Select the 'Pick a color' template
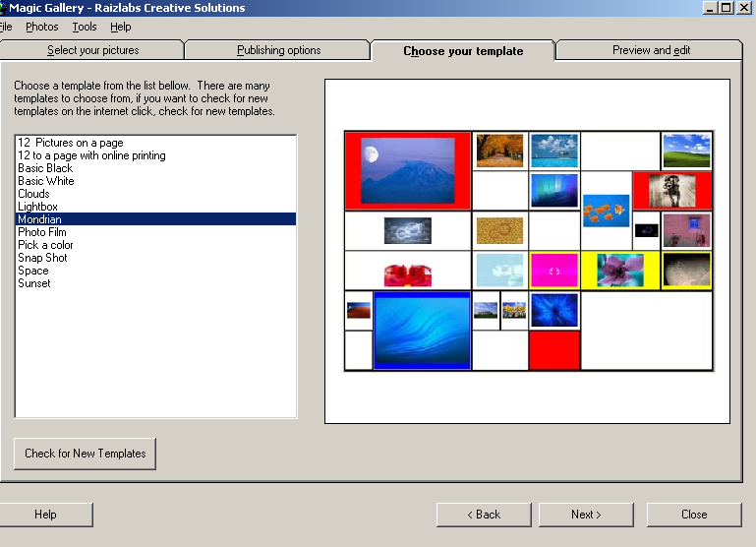Screen dimensions: 756x547 [155, 245]
